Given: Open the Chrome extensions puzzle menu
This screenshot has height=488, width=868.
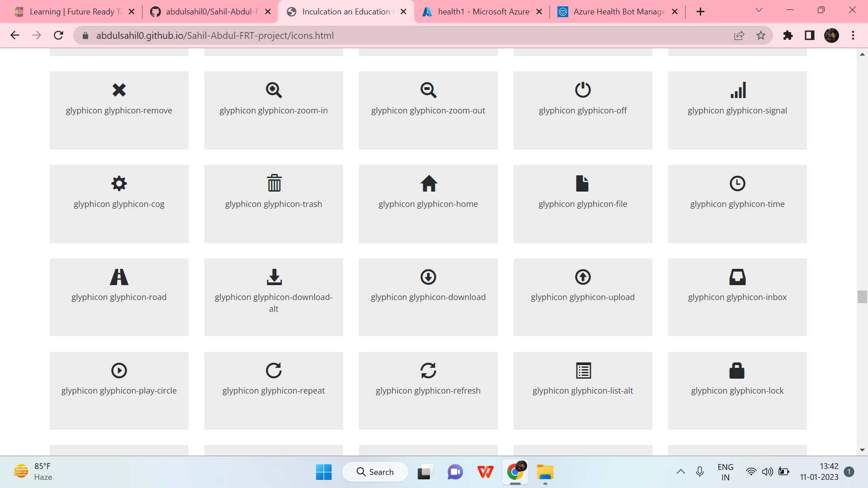Looking at the screenshot, I should pos(788,35).
